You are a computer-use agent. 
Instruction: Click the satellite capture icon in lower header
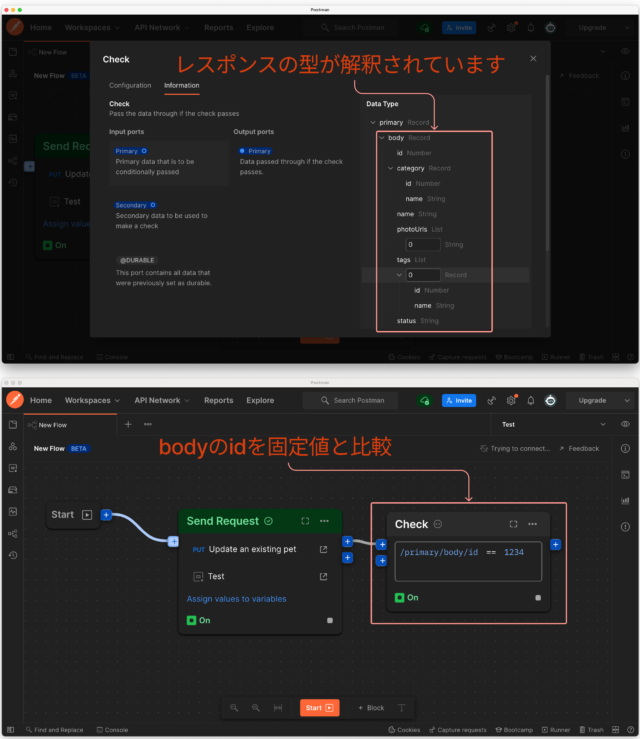492,400
